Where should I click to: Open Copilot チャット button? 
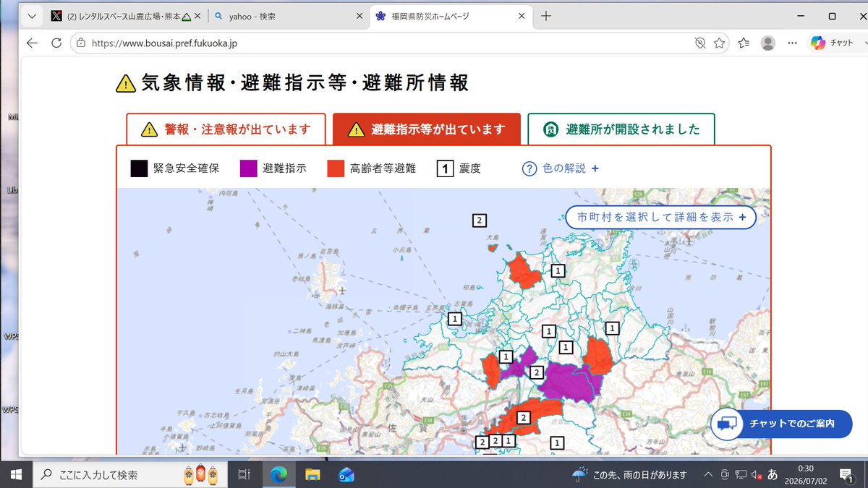[x=833, y=43]
